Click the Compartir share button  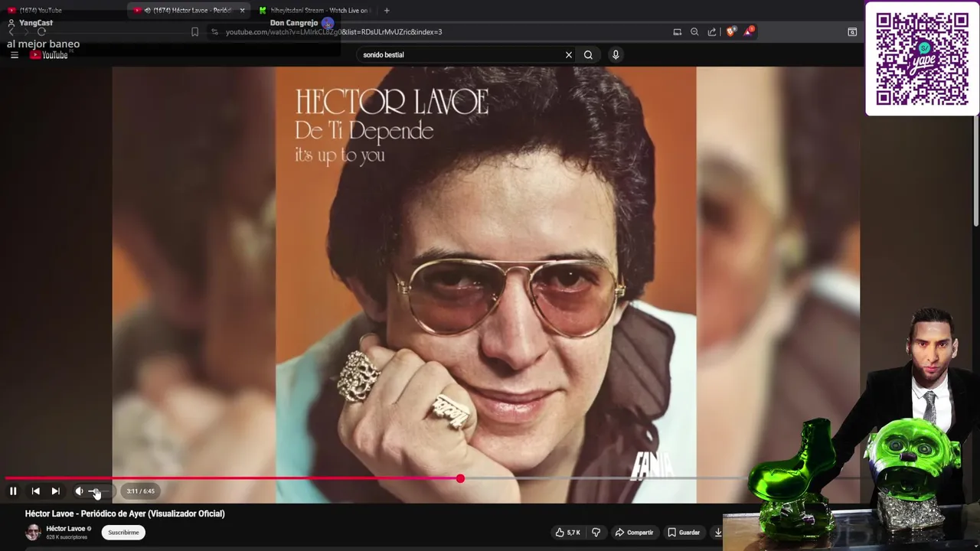[x=634, y=533]
